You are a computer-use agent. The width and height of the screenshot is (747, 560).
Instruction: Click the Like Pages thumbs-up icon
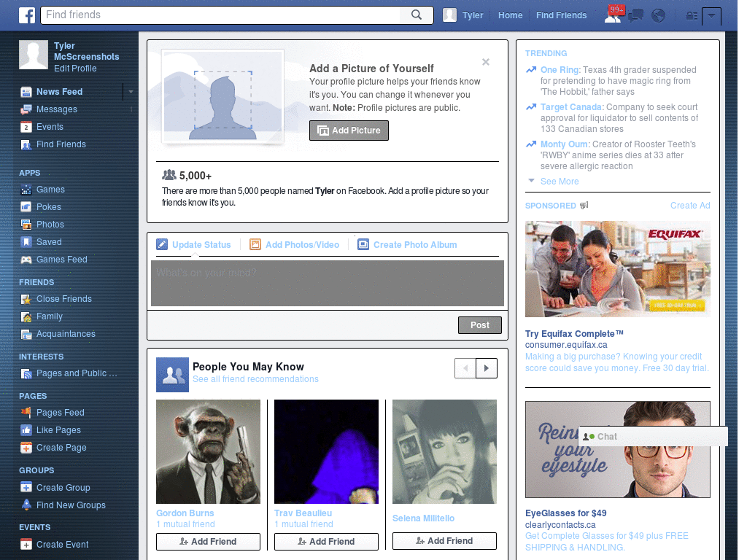point(26,430)
